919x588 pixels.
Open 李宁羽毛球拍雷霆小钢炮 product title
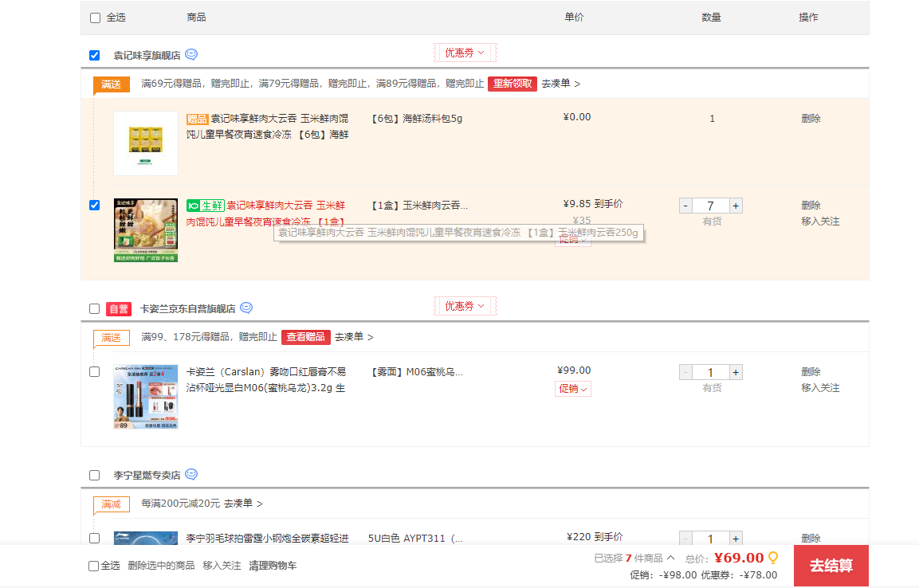267,539
